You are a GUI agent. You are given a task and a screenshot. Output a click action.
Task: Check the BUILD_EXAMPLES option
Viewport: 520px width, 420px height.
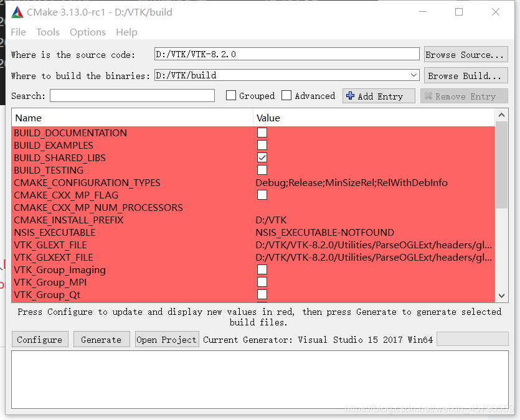pos(262,145)
